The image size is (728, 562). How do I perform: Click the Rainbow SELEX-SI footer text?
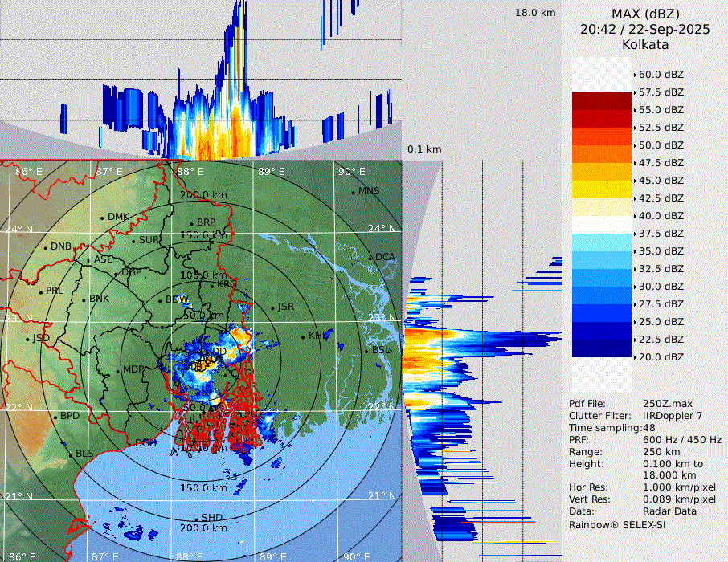pos(617,524)
